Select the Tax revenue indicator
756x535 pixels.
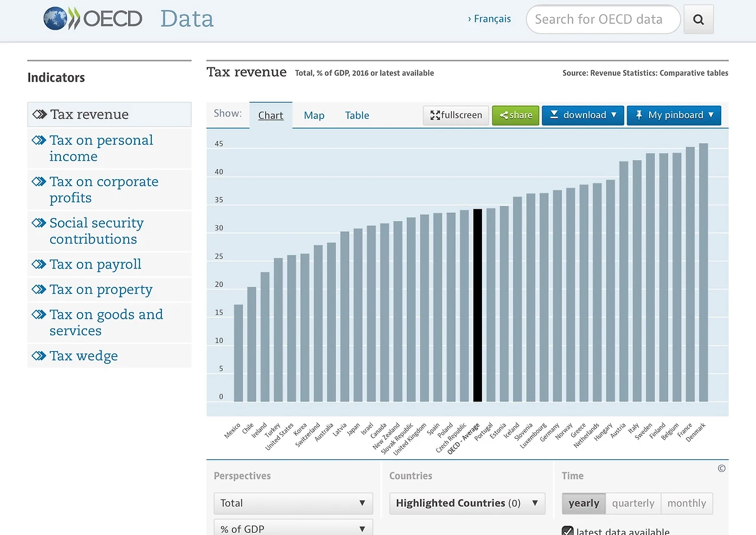(x=109, y=114)
